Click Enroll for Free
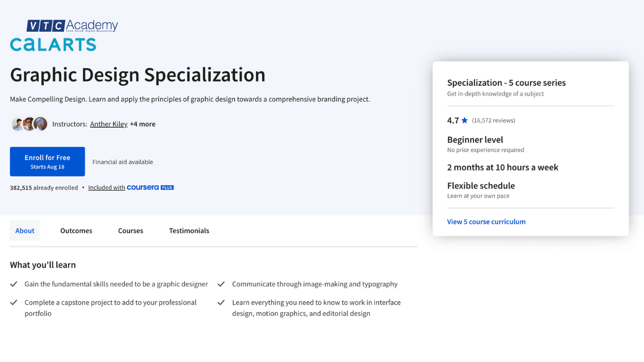 click(47, 161)
